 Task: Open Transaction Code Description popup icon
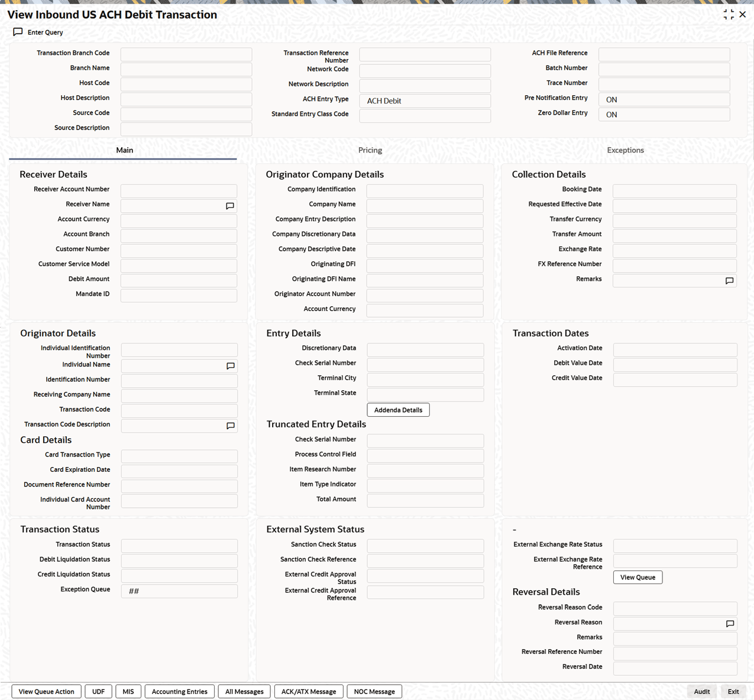coord(231,426)
